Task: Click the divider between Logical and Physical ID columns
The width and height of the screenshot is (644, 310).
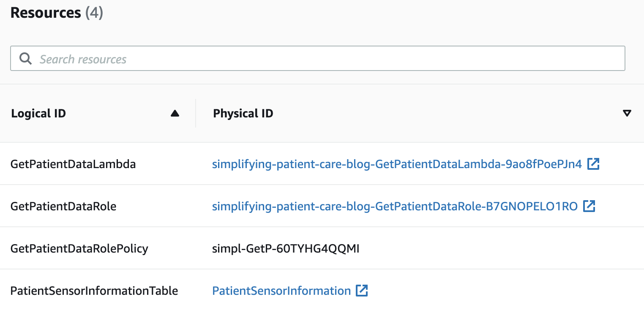Action: pyautogui.click(x=196, y=113)
